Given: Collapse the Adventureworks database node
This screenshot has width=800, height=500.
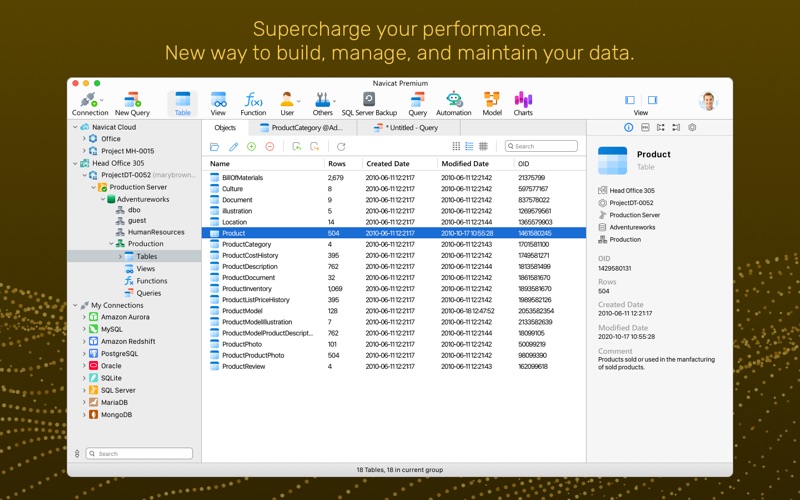Looking at the screenshot, I should point(103,199).
